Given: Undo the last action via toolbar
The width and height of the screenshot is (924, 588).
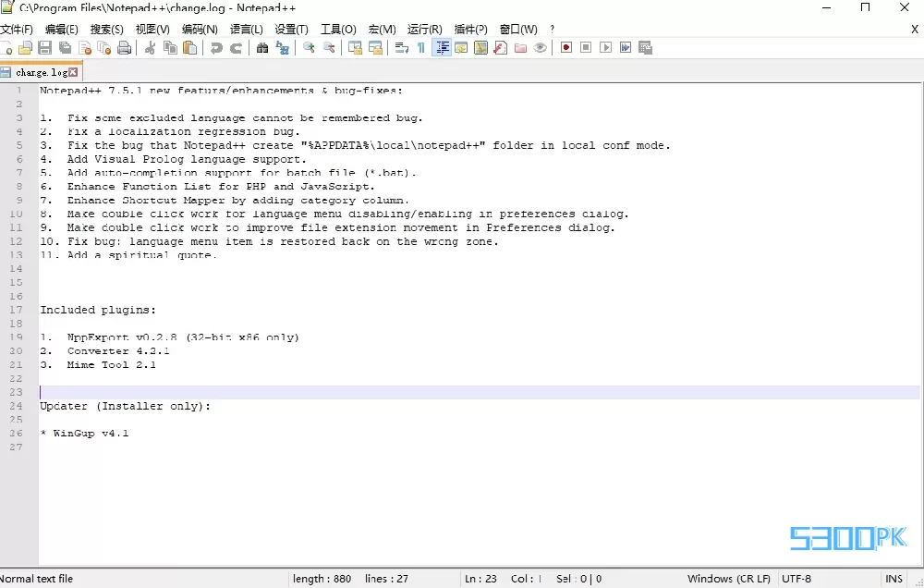Looking at the screenshot, I should tap(216, 48).
